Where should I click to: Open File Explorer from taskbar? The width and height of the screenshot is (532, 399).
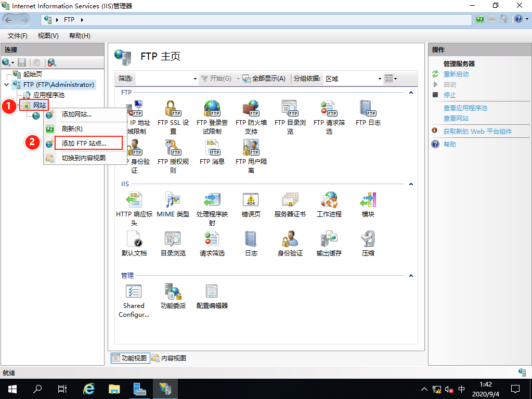tap(114, 389)
